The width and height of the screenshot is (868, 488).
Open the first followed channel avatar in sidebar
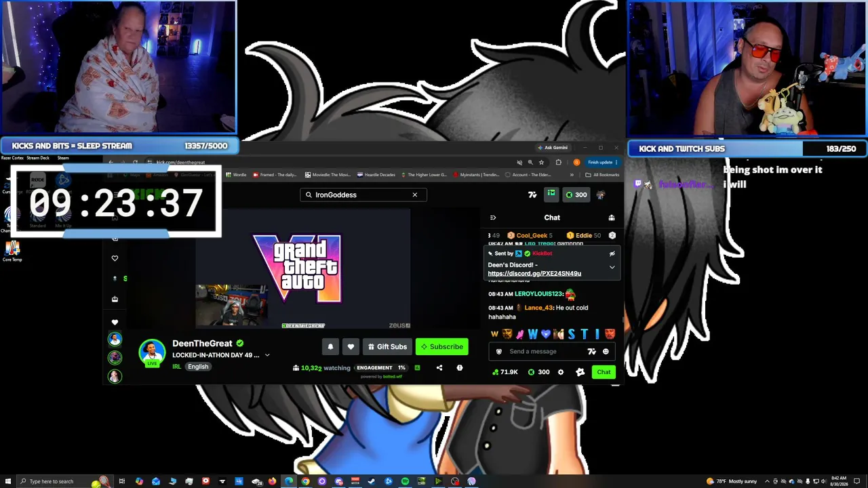click(115, 339)
